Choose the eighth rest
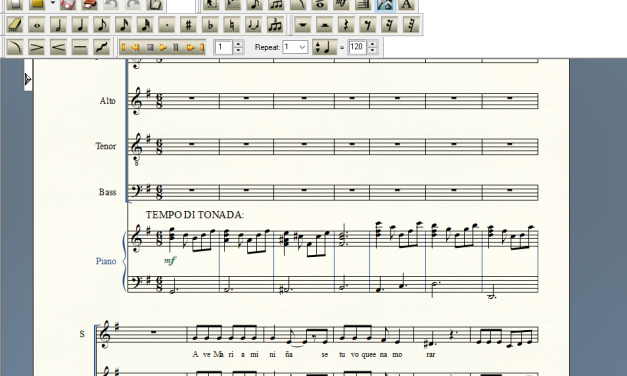The width and height of the screenshot is (627, 376). click(368, 25)
